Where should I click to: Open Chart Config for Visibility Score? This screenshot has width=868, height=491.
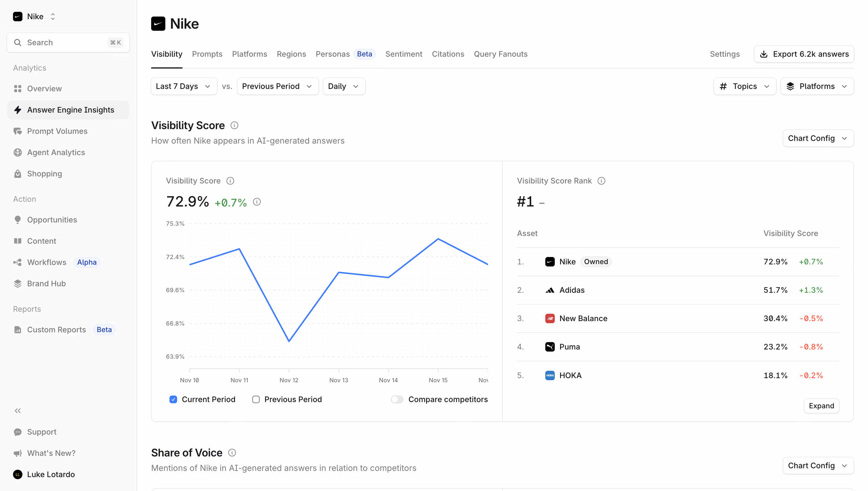pos(818,138)
